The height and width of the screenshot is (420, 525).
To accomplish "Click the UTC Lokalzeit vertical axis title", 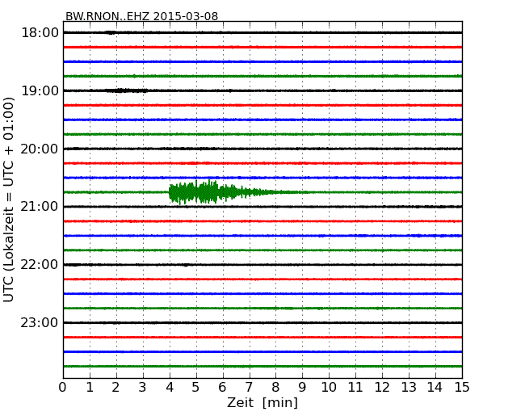I will click(9, 199).
